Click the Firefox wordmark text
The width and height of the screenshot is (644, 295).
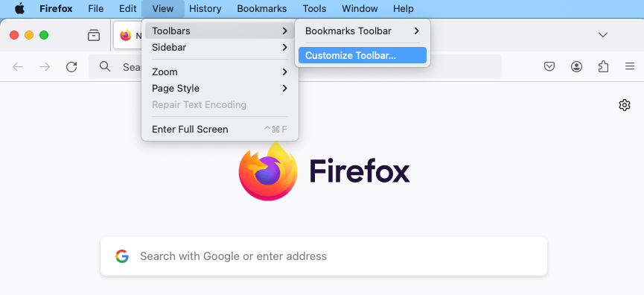pyautogui.click(x=360, y=171)
